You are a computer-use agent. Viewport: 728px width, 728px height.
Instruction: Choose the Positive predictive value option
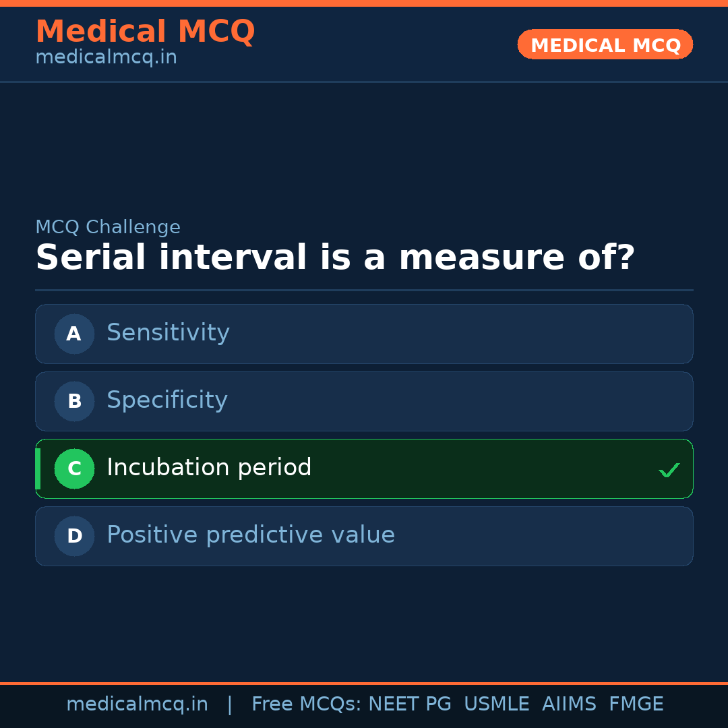point(251,535)
